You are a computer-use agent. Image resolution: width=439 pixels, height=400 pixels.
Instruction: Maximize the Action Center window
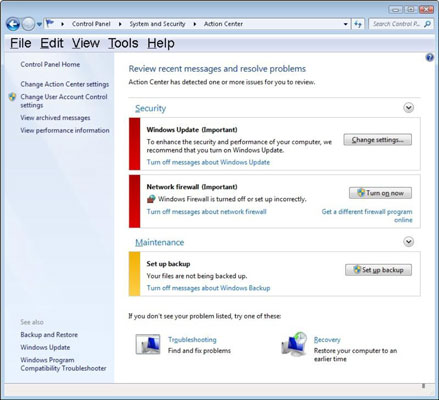coord(411,9)
